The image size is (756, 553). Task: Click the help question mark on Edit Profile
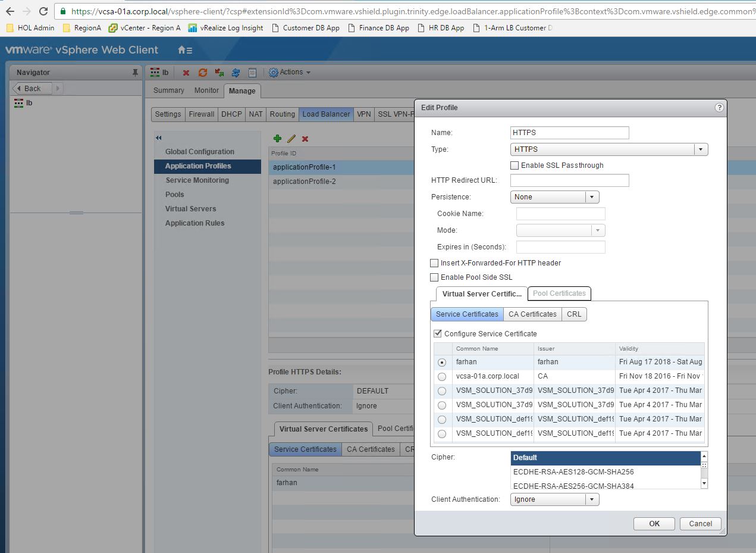click(719, 108)
